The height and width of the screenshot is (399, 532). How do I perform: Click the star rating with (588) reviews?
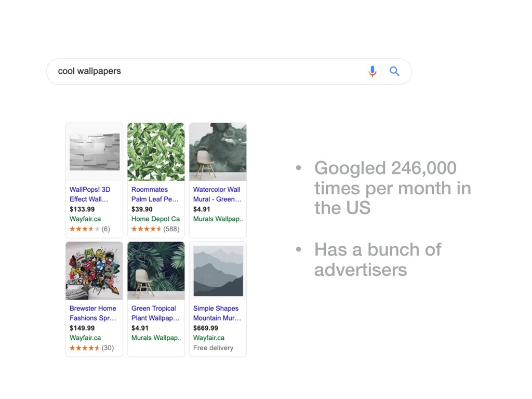point(155,229)
